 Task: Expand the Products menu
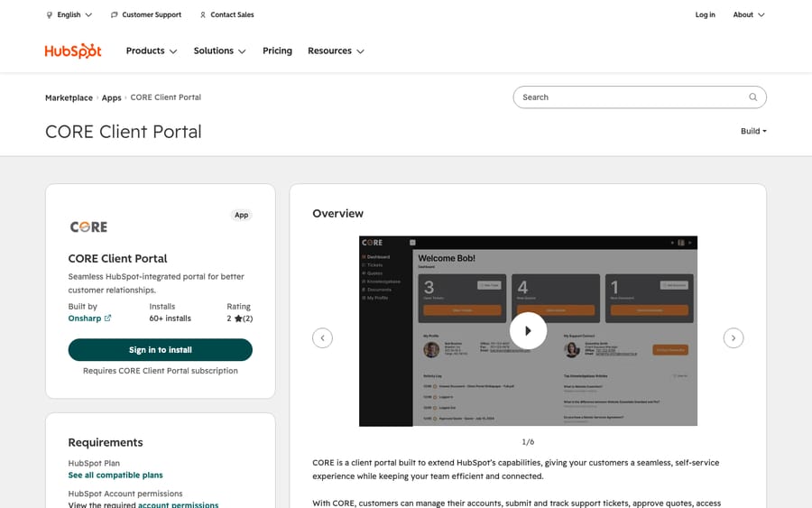[152, 51]
